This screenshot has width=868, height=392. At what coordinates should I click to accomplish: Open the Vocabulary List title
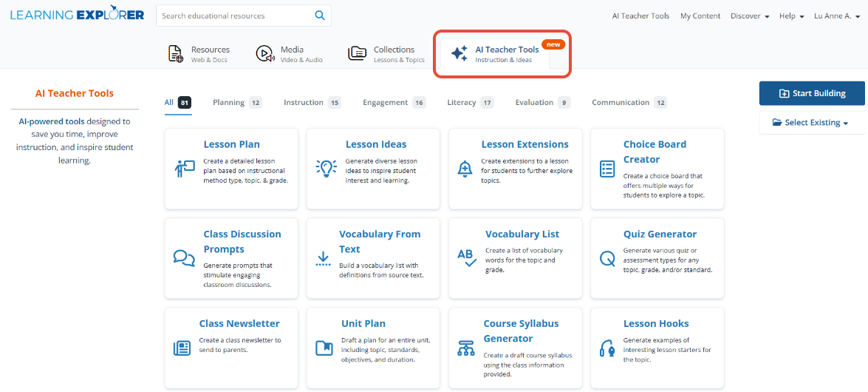coord(522,234)
